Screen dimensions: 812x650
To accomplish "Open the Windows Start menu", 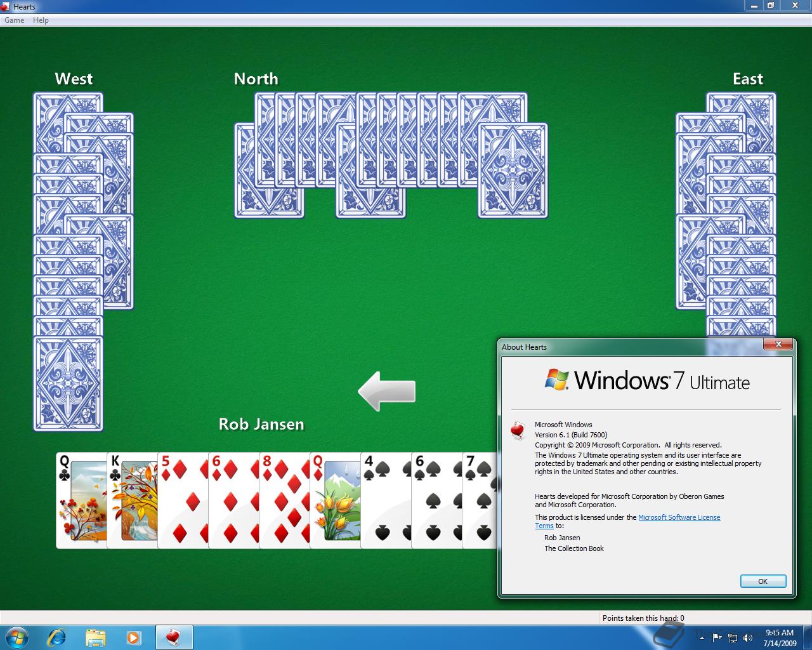I will pos(16,637).
